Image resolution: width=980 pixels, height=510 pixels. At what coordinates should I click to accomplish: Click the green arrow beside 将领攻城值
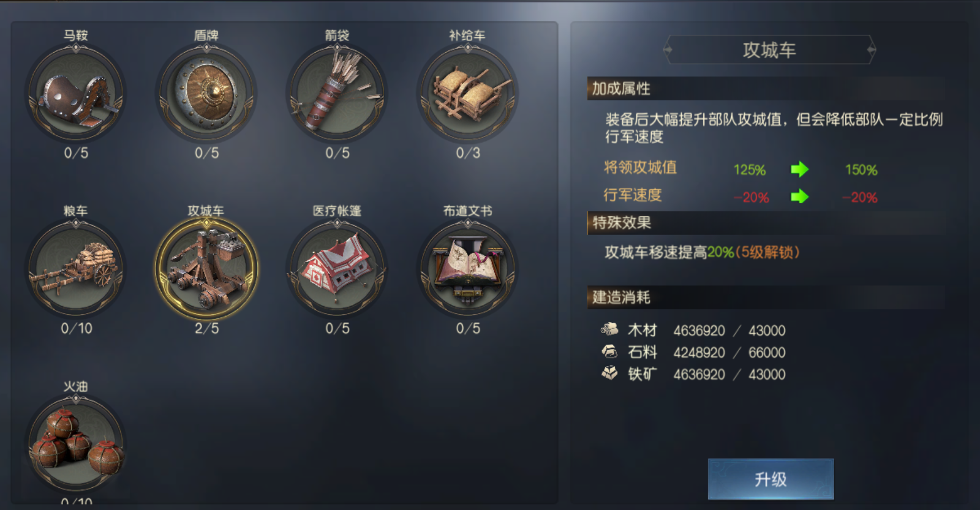click(x=799, y=169)
